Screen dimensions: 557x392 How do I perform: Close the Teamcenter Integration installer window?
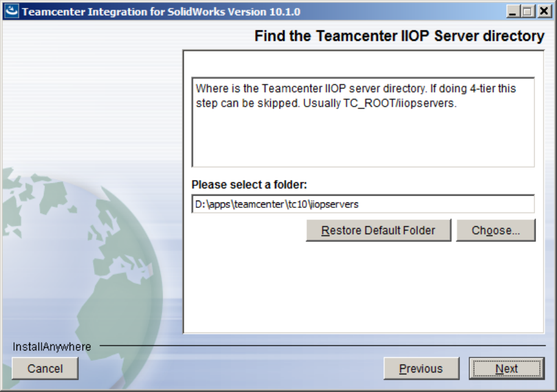(544, 12)
